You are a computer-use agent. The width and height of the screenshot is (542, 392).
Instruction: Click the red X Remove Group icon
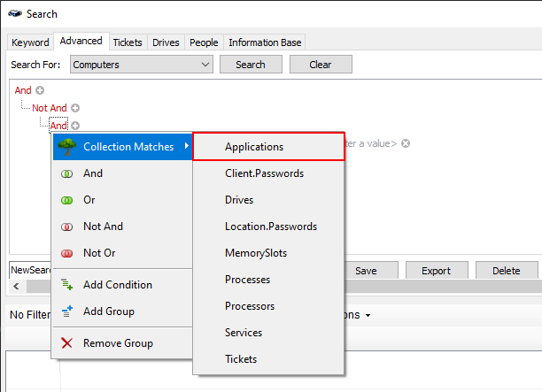click(x=66, y=343)
